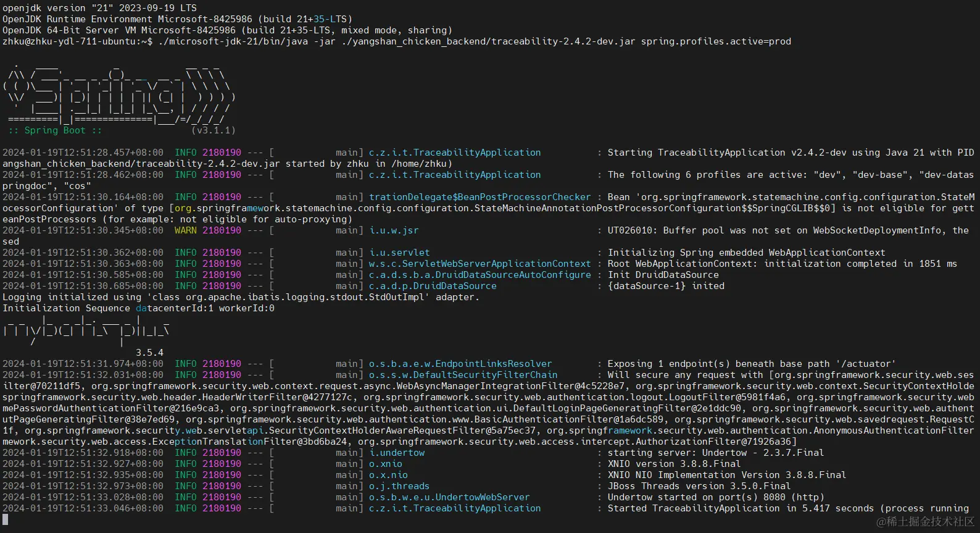The image size is (980, 533).
Task: Click 'o.s.b.w.e.u.UndertowWebServer' logger name
Action: coord(449,497)
